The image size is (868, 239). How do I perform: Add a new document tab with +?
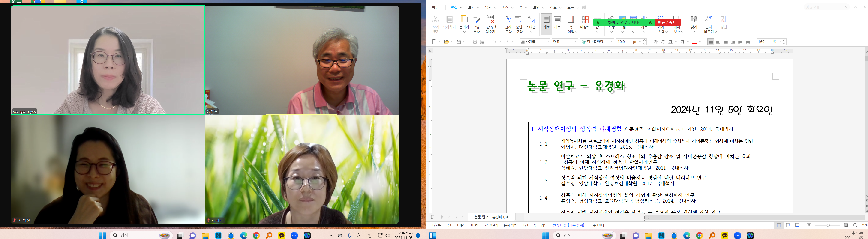tap(520, 217)
